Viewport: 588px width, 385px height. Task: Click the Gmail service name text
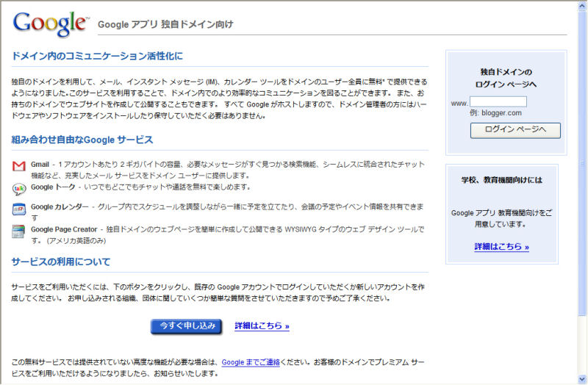[40, 164]
